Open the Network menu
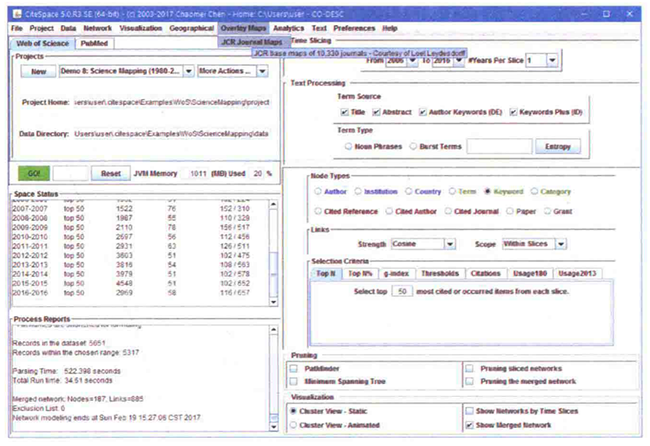The image size is (650, 446). [x=97, y=29]
